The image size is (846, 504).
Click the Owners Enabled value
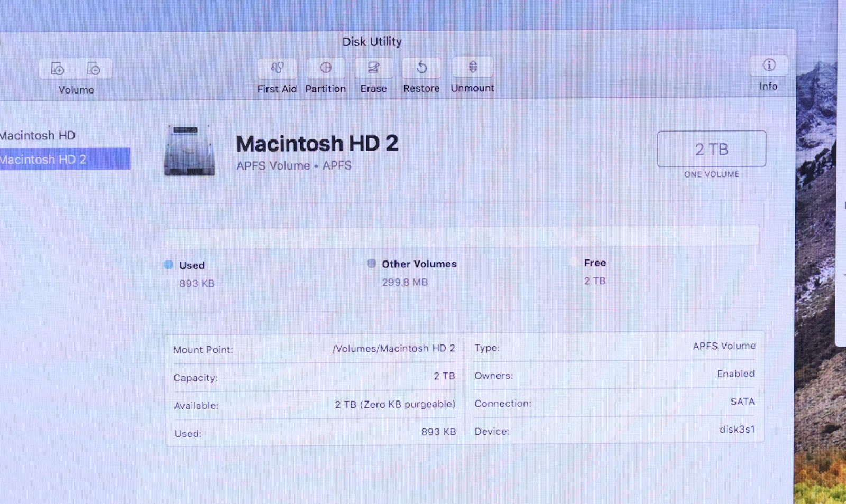click(x=735, y=374)
